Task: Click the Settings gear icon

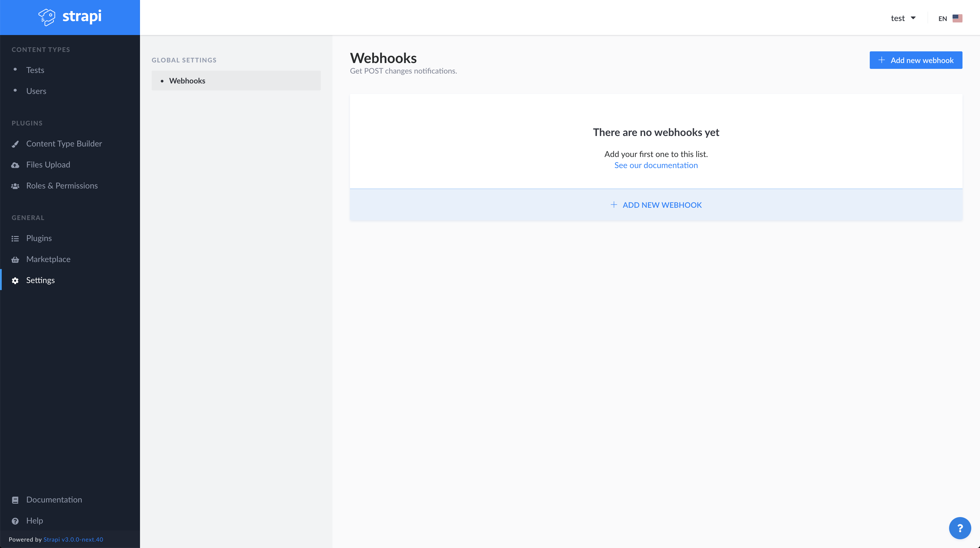Action: pyautogui.click(x=15, y=280)
